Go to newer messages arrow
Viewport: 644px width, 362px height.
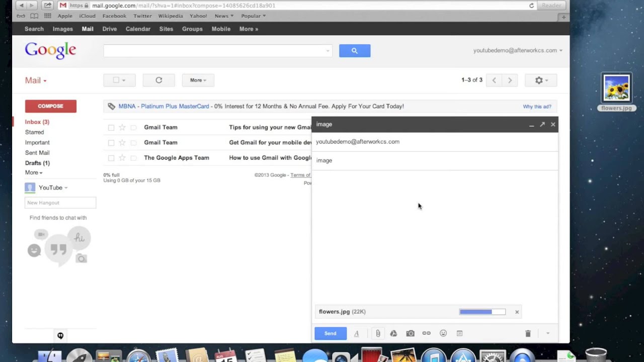494,80
